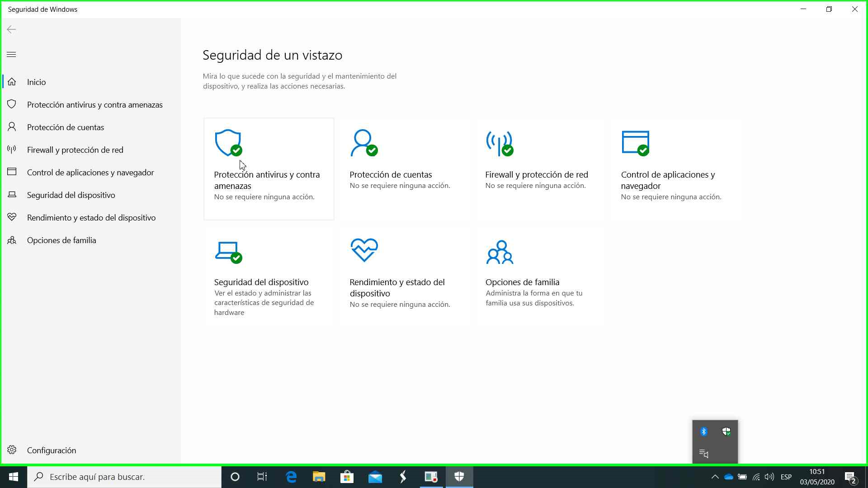
Task: Open Control de aplicaciones y navegador in sidebar
Action: coord(90,172)
